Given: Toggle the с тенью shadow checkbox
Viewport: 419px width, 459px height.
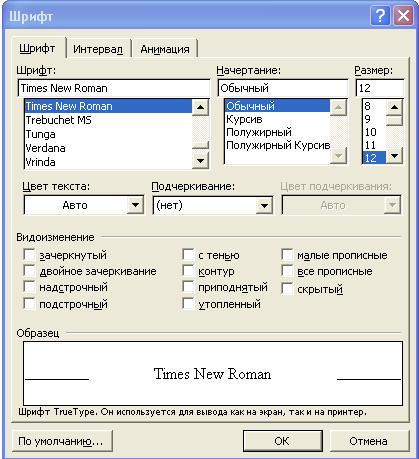Looking at the screenshot, I should 188,255.
